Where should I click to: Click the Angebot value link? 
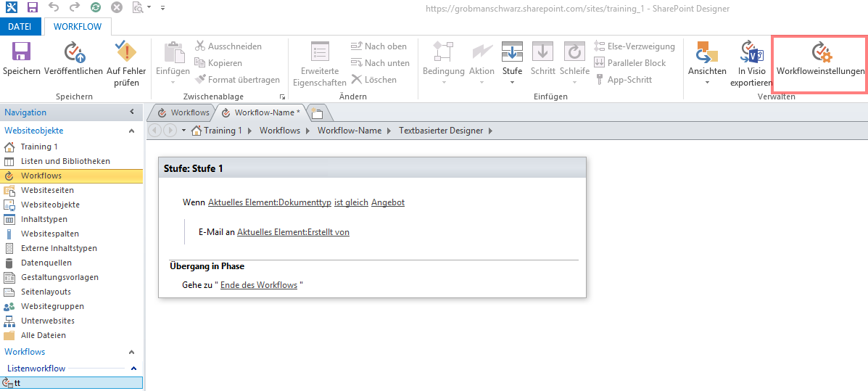pyautogui.click(x=388, y=202)
